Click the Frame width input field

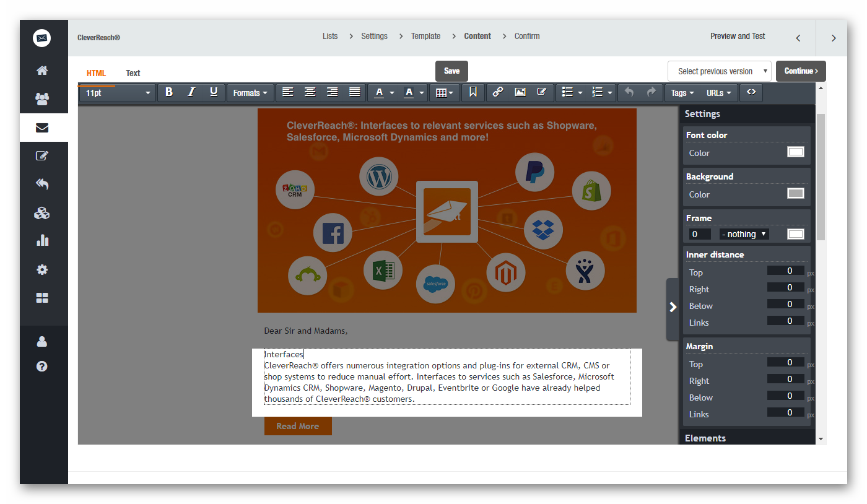tap(700, 234)
